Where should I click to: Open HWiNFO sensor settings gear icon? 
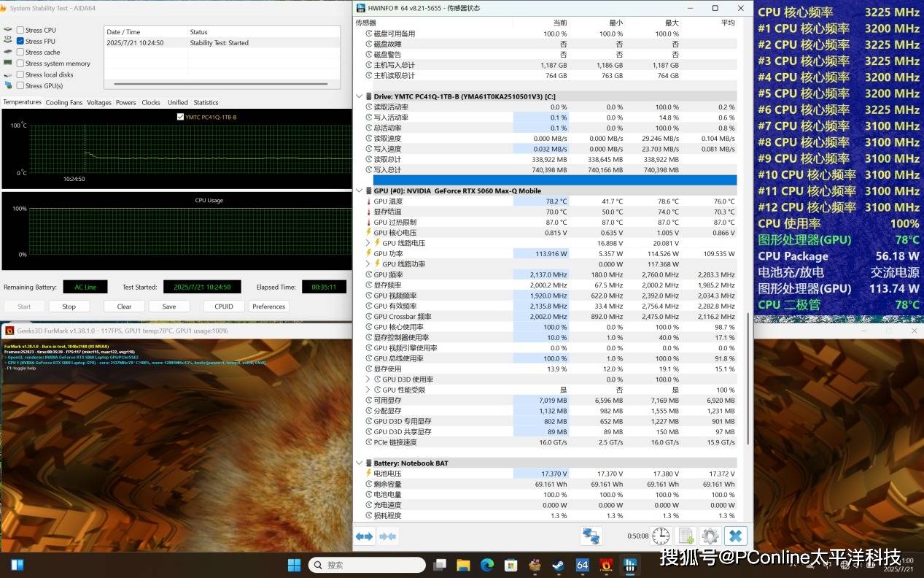(x=710, y=536)
